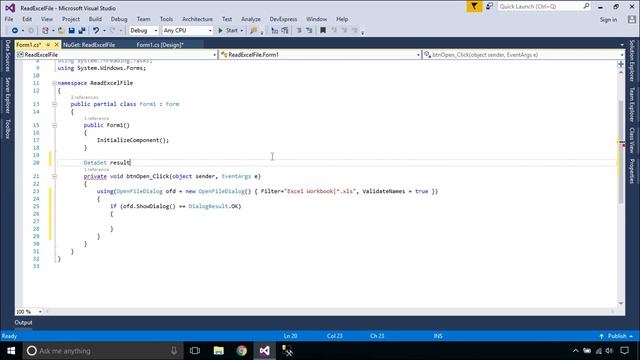Open the File menu
The width and height of the screenshot is (640, 360).
pos(9,19)
